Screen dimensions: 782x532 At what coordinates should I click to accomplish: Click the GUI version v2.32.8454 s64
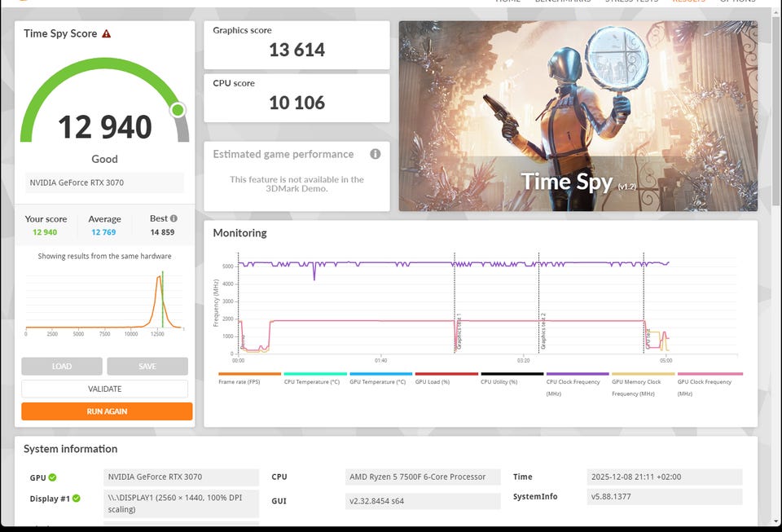[423, 501]
